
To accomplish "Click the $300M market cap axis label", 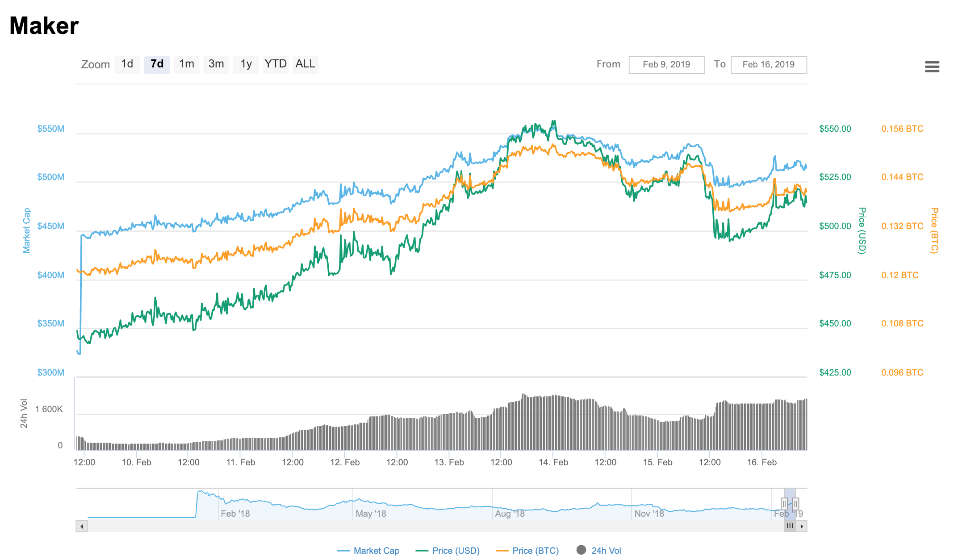I will pyautogui.click(x=51, y=372).
